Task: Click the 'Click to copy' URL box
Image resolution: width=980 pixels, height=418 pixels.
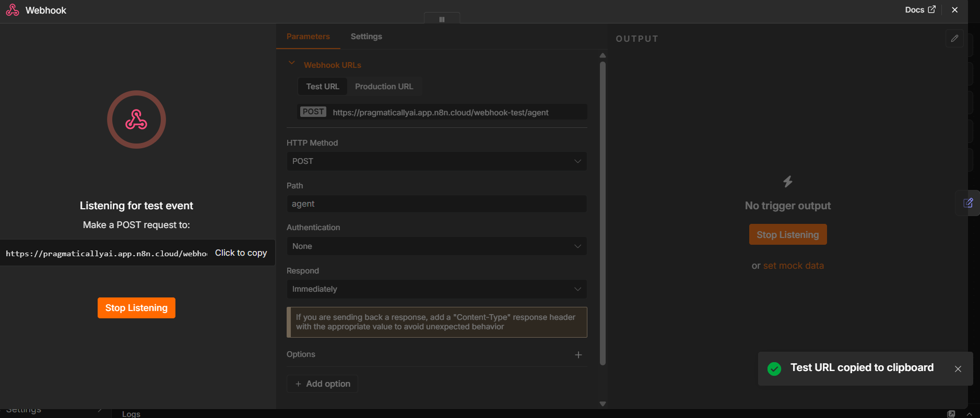Action: pos(137,253)
